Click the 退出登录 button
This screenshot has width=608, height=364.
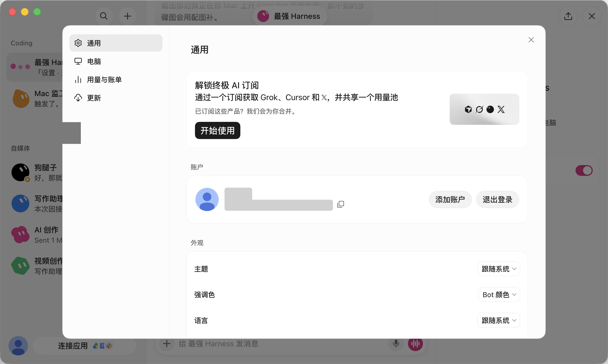click(x=497, y=199)
